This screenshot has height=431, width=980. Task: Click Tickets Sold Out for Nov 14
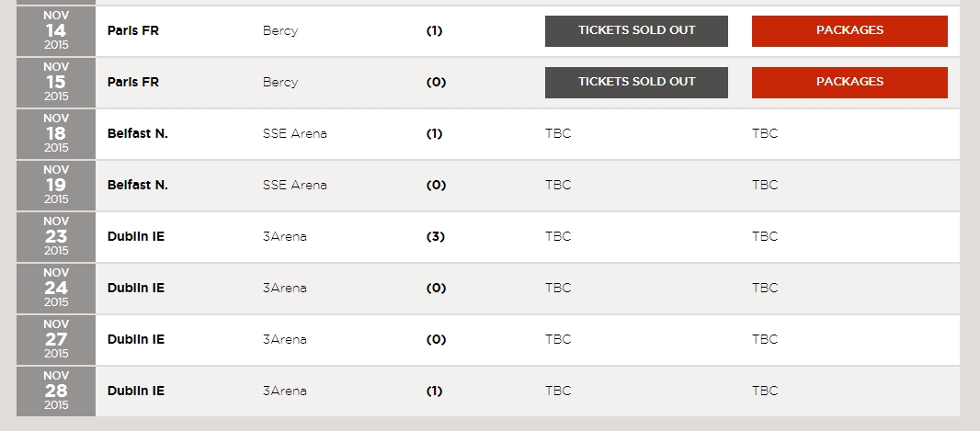636,31
